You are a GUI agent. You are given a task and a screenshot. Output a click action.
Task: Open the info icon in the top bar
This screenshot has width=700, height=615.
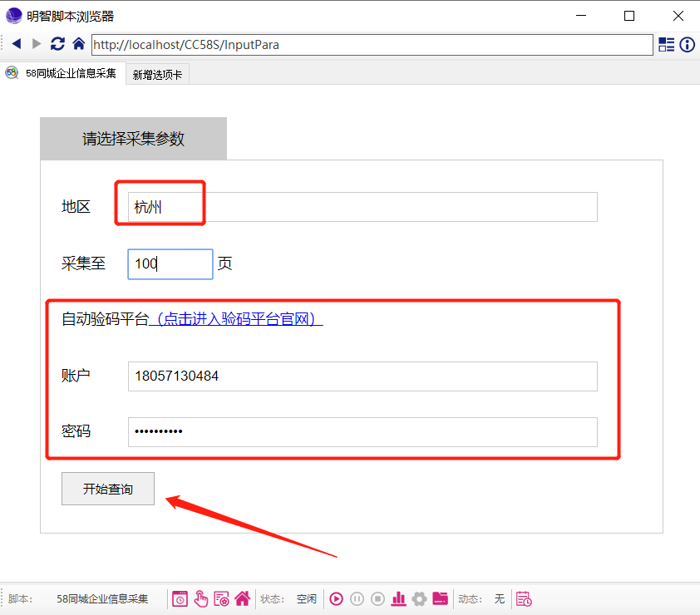pos(687,45)
